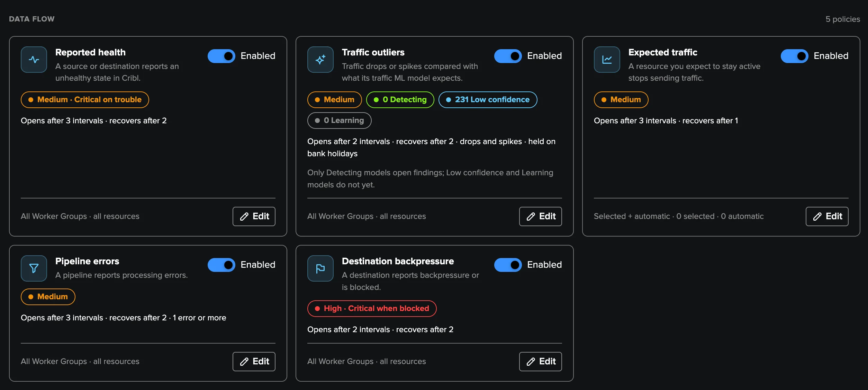Viewport: 868px width, 390px height.
Task: Edit the Destination backpressure policy
Action: point(541,362)
